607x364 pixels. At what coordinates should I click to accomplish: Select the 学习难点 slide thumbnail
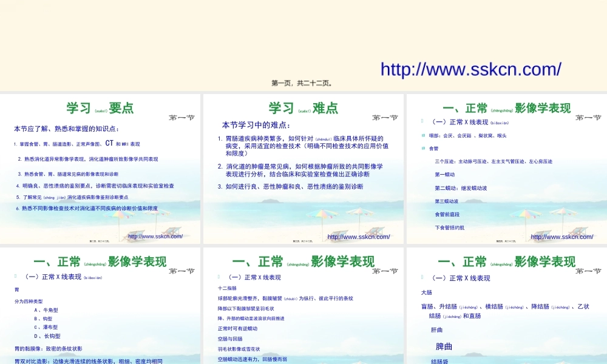coord(302,167)
